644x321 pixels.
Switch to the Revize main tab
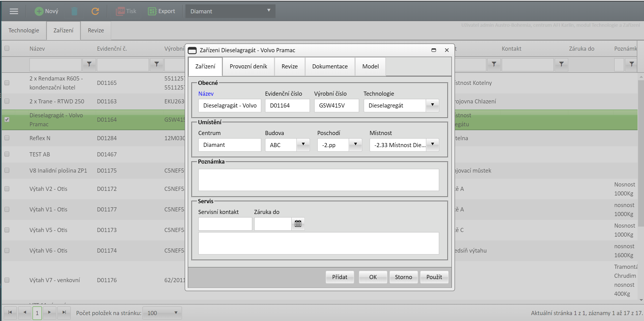(96, 30)
